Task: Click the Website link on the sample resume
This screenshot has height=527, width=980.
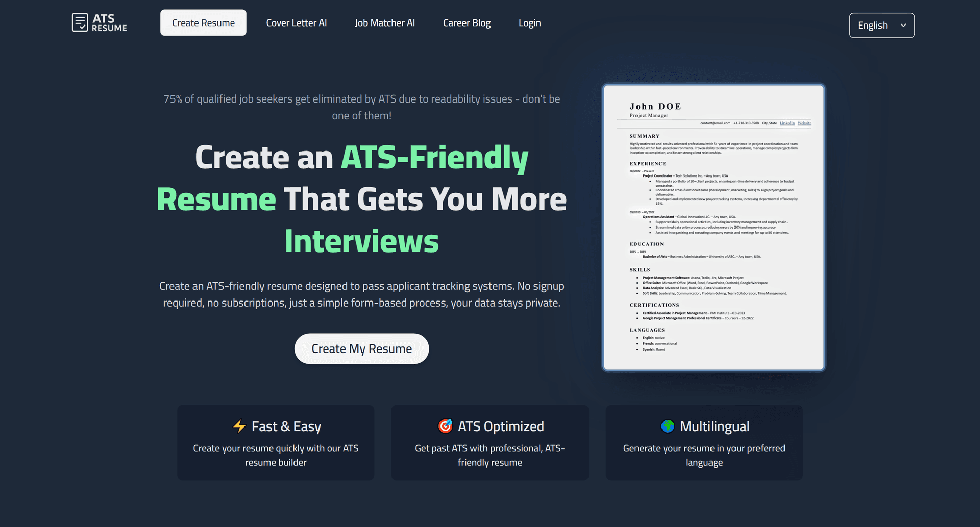Action: 804,123
